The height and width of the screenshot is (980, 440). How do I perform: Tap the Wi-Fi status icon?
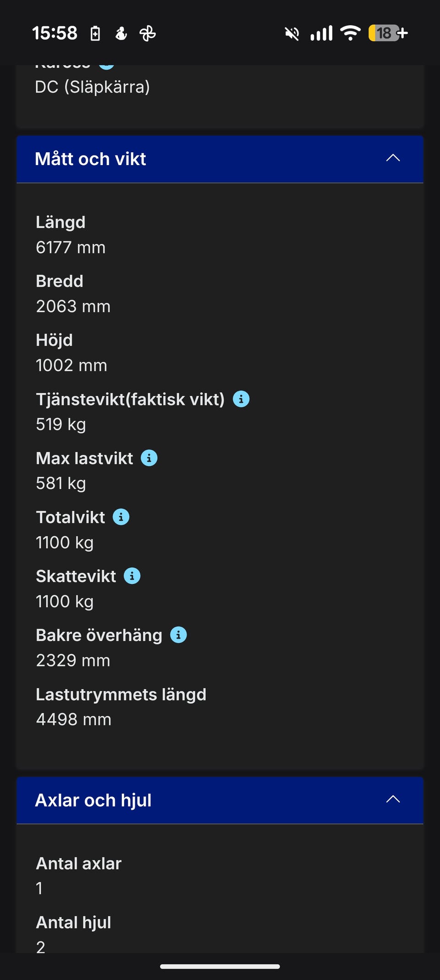[x=351, y=33]
